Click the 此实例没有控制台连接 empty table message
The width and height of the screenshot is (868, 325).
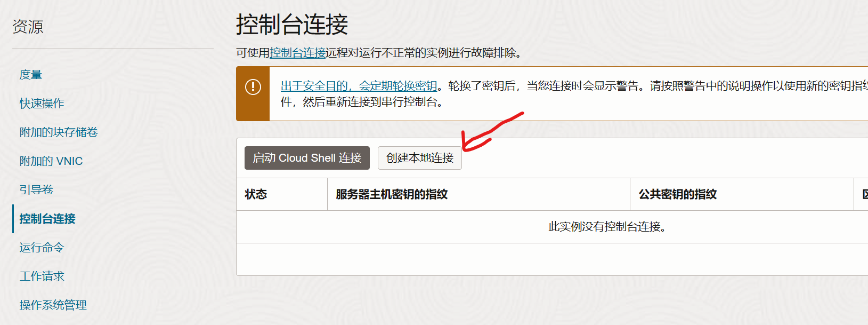coord(607,227)
